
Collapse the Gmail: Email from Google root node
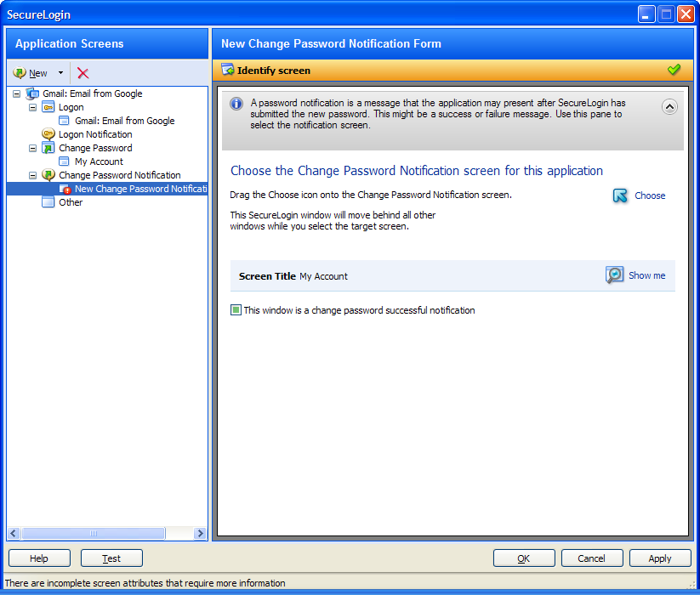16,93
